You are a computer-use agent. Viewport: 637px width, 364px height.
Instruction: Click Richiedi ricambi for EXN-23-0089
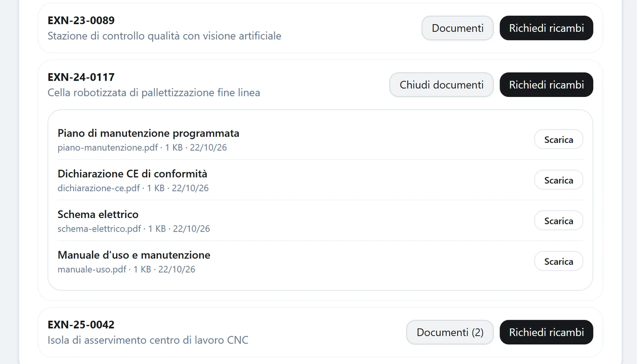click(x=546, y=28)
